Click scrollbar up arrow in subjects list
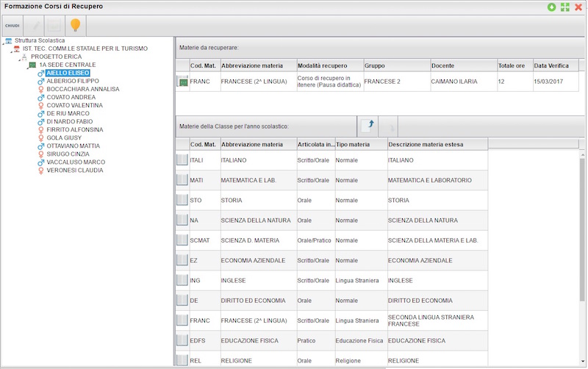 tap(582, 154)
